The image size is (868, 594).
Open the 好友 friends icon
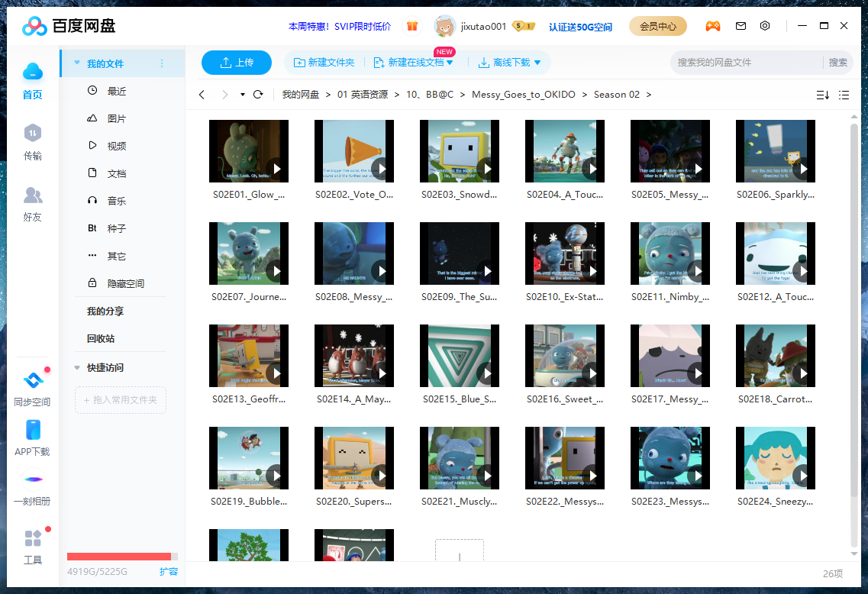pos(33,195)
